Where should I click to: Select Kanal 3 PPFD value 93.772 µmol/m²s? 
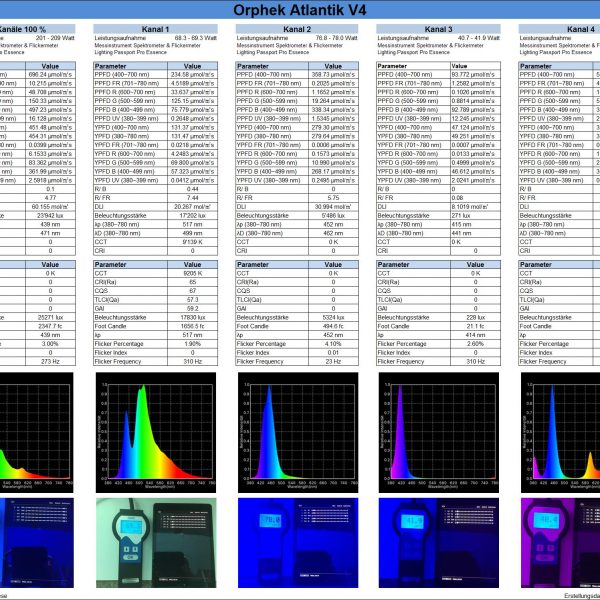coord(473,75)
